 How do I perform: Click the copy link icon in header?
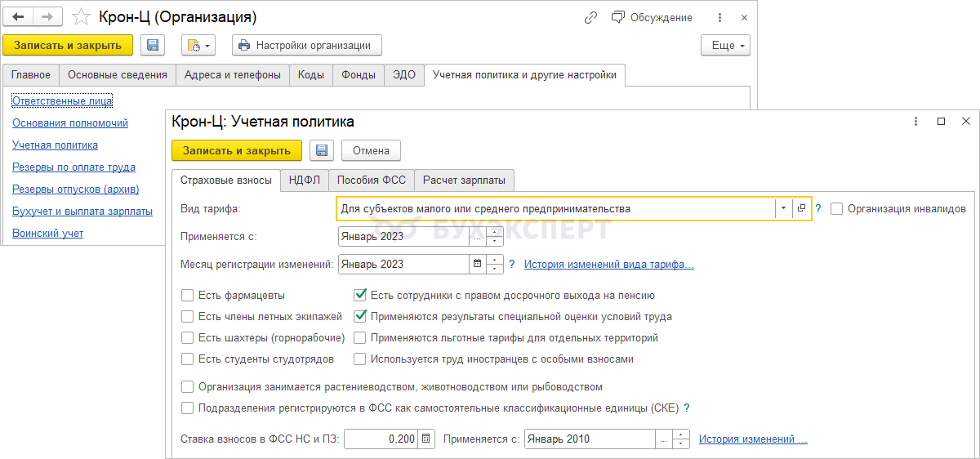pyautogui.click(x=591, y=17)
